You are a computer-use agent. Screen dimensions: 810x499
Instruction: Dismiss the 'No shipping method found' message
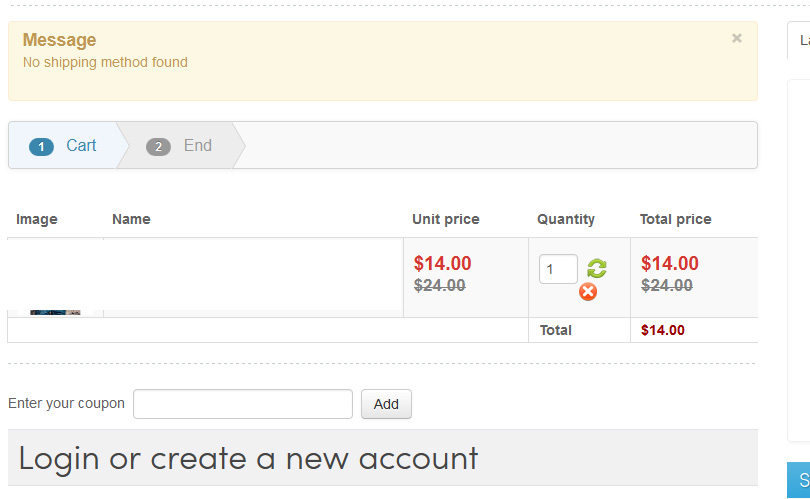coord(737,39)
